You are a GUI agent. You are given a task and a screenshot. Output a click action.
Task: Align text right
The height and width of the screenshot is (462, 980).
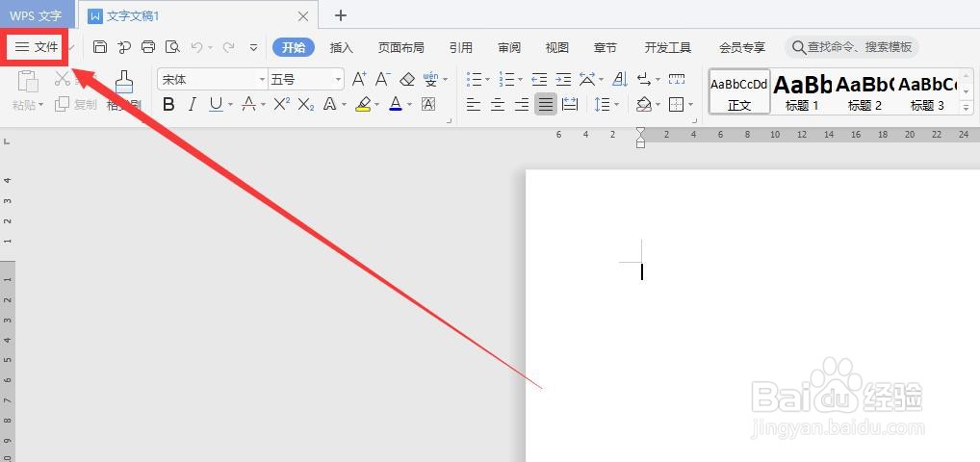(522, 104)
